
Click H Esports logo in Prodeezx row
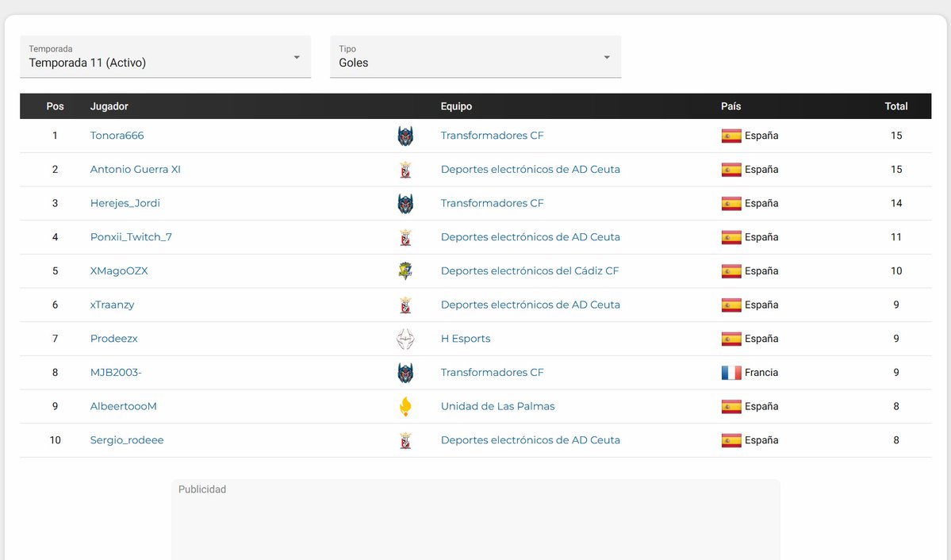pos(405,339)
